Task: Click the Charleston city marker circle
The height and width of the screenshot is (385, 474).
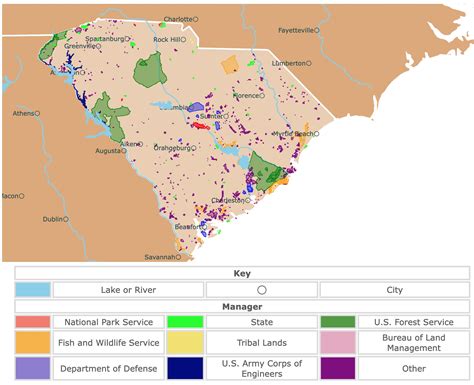Action: [247, 200]
